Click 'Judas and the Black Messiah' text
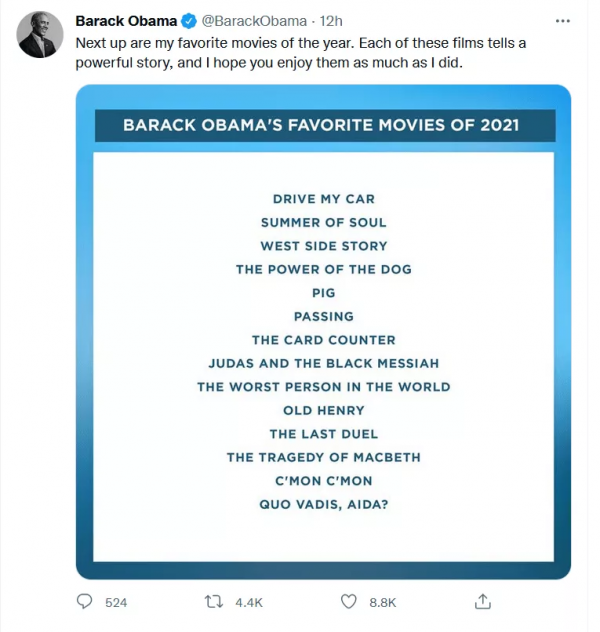 (x=323, y=363)
